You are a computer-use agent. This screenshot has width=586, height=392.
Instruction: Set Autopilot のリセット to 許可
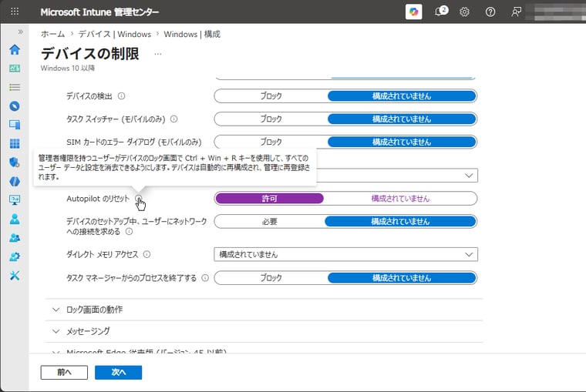click(x=269, y=199)
